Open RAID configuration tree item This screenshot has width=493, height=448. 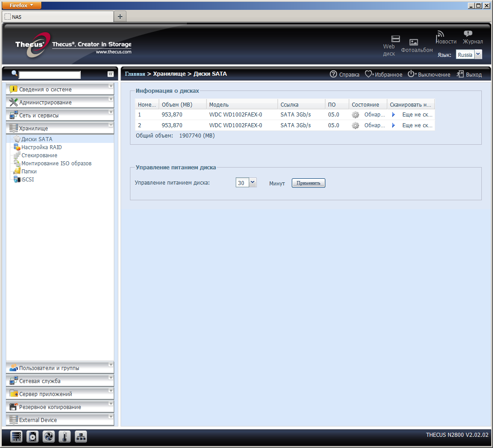click(x=42, y=147)
